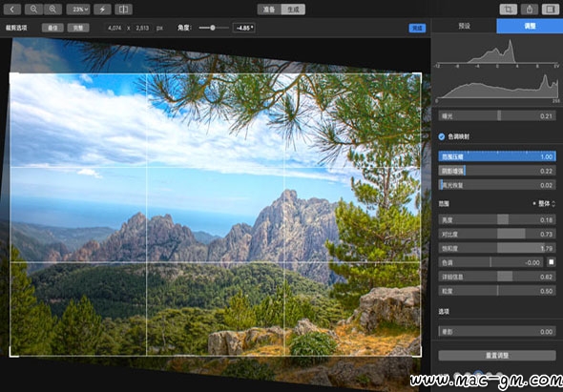Image resolution: width=563 pixels, height=392 pixels.
Task: Click the crop height field 2,513
Action: click(x=142, y=28)
